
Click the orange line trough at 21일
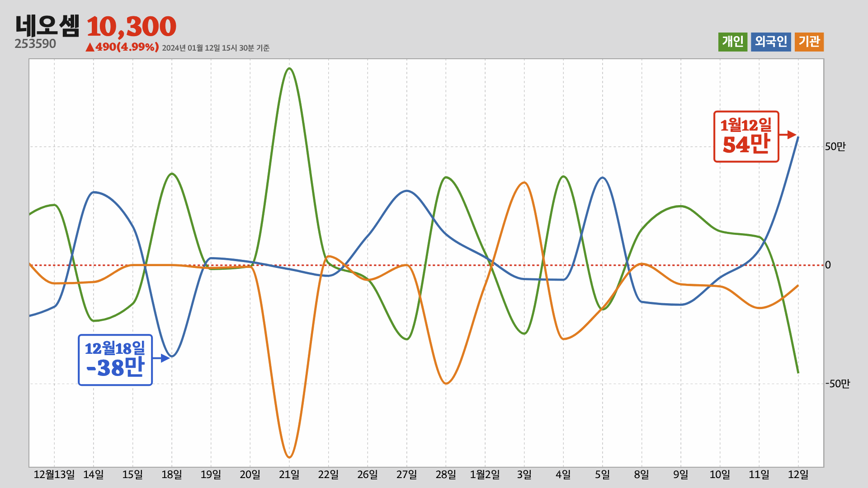point(289,457)
